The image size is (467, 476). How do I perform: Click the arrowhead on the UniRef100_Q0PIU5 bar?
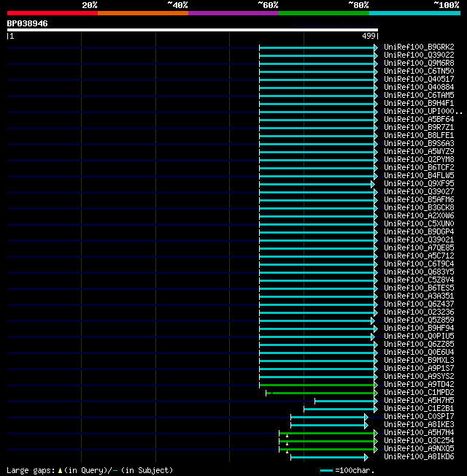pyautogui.click(x=373, y=337)
